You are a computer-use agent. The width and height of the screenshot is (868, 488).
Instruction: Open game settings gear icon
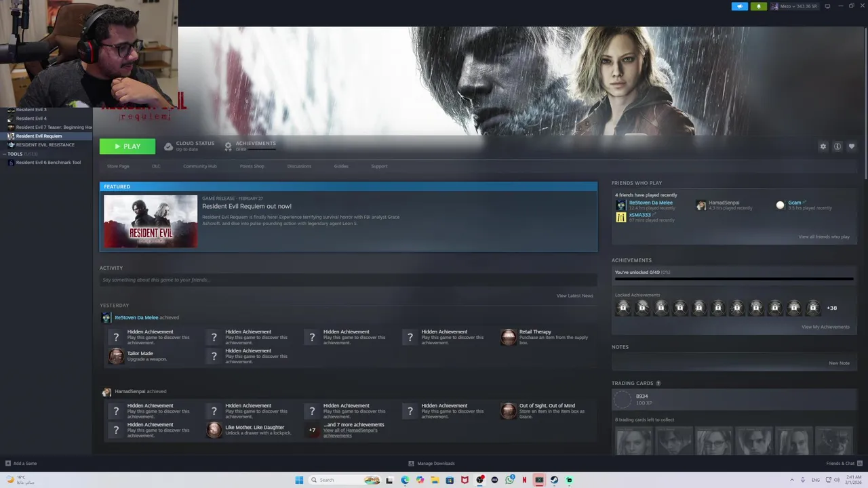823,146
